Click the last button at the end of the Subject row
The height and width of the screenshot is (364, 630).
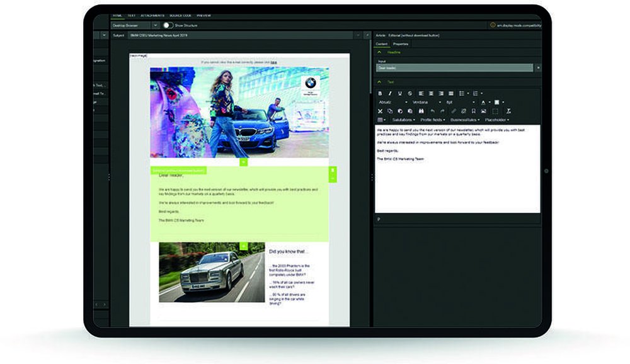[x=367, y=35]
